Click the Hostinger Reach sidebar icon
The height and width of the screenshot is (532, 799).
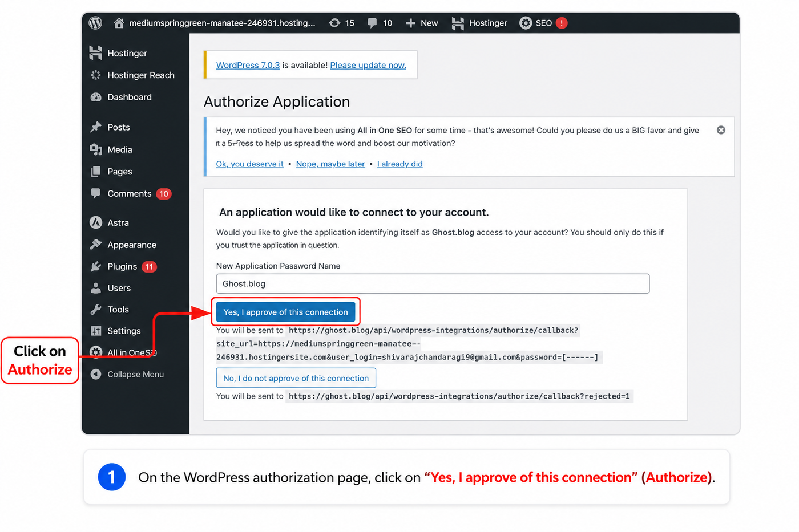click(96, 75)
